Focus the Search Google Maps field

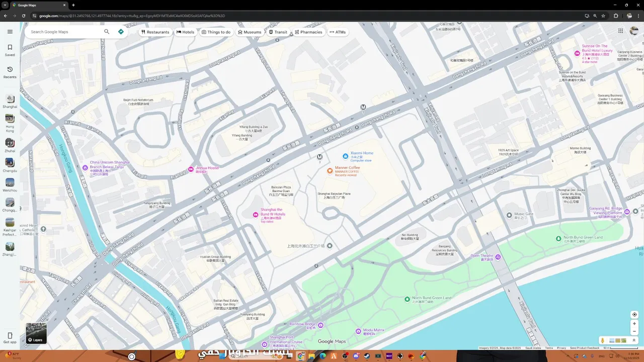tap(65, 32)
